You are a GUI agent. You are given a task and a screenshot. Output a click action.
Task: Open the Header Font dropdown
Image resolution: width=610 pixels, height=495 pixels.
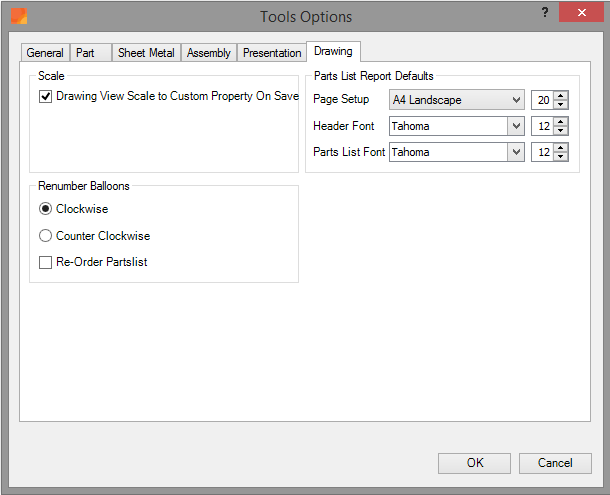516,126
